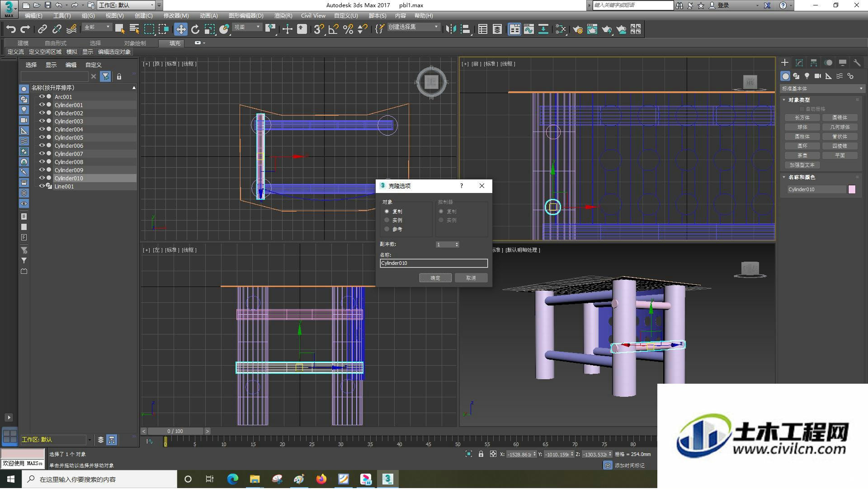Choose the Select Object tool
Screen dimensions: 868x489
[x=120, y=29]
